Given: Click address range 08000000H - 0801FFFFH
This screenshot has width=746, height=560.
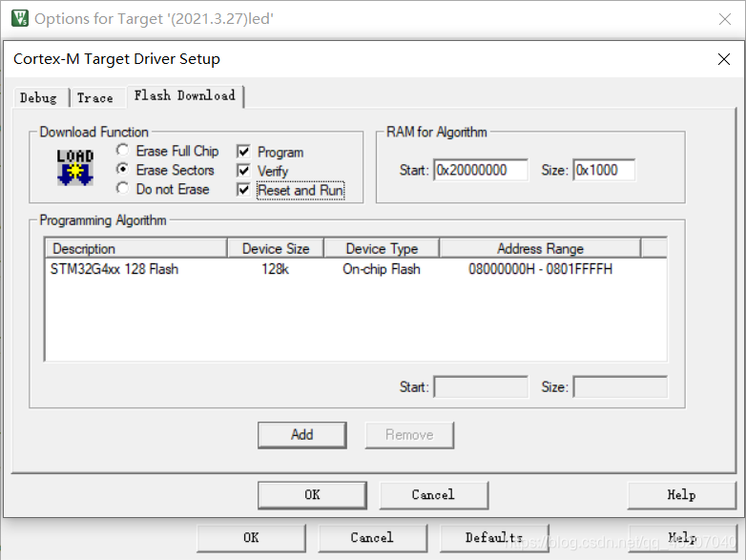Looking at the screenshot, I should tap(541, 269).
